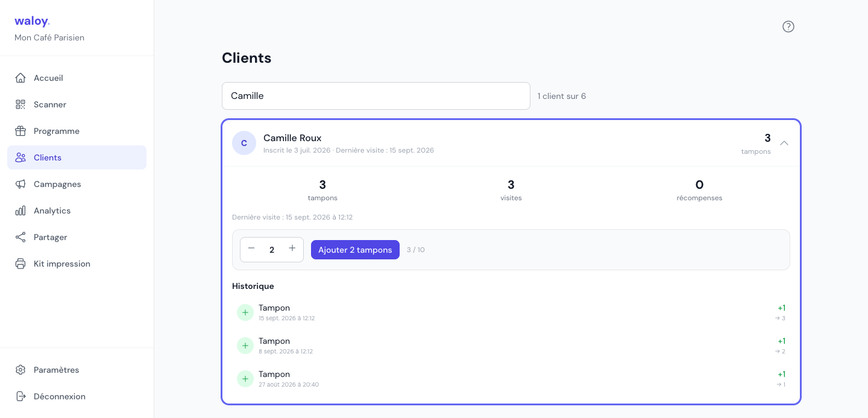This screenshot has width=868, height=418.
Task: Select the Kit impression printer icon
Action: [20, 264]
